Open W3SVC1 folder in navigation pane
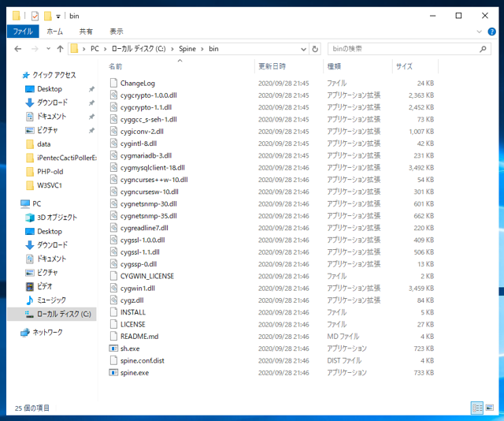 click(49, 185)
